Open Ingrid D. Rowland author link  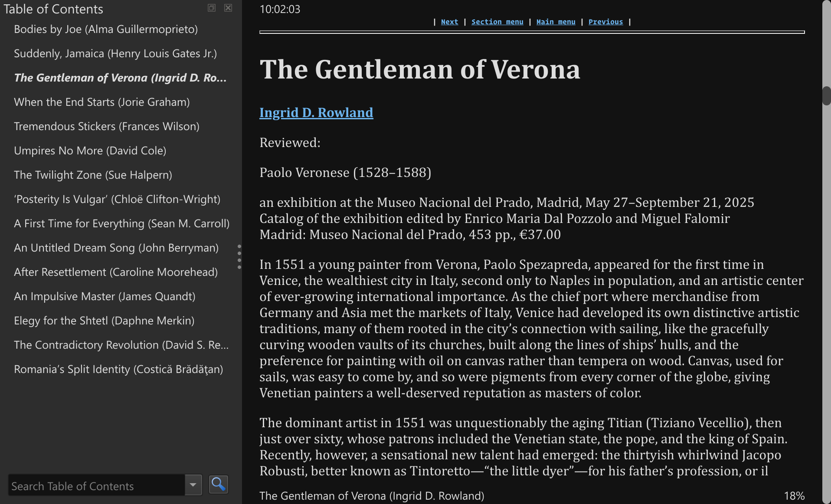pos(316,112)
